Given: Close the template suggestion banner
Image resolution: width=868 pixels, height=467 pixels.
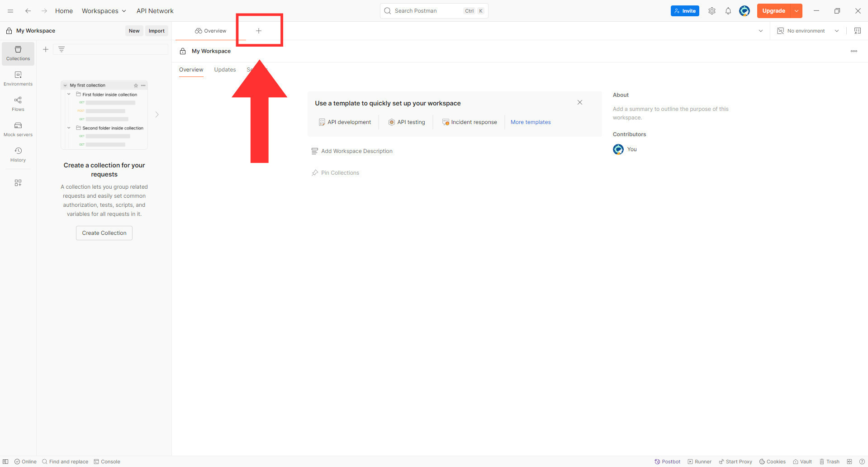Looking at the screenshot, I should pos(580,102).
